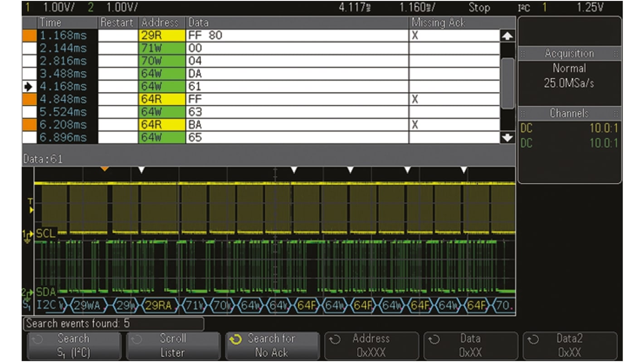Click the 29RA decoded bus packet
This screenshot has width=644, height=362.
coord(159,306)
